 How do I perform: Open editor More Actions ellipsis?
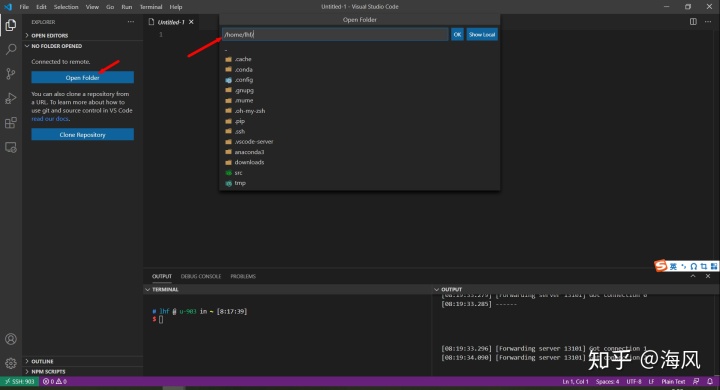[x=708, y=22]
